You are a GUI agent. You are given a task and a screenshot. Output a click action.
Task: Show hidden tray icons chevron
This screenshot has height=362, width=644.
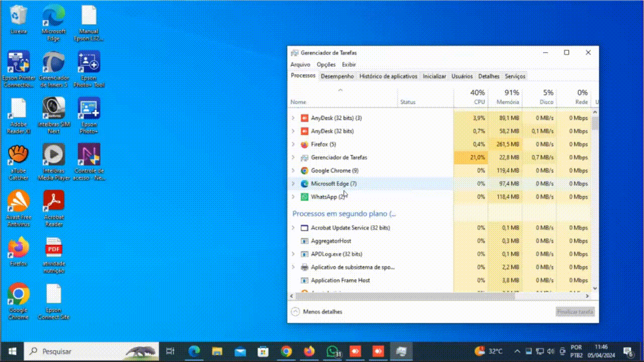pyautogui.click(x=517, y=351)
